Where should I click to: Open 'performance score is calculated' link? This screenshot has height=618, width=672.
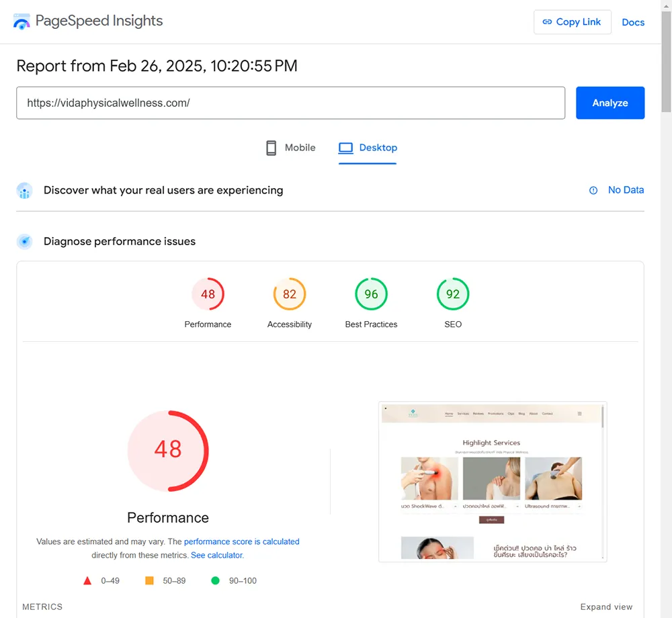coord(242,541)
